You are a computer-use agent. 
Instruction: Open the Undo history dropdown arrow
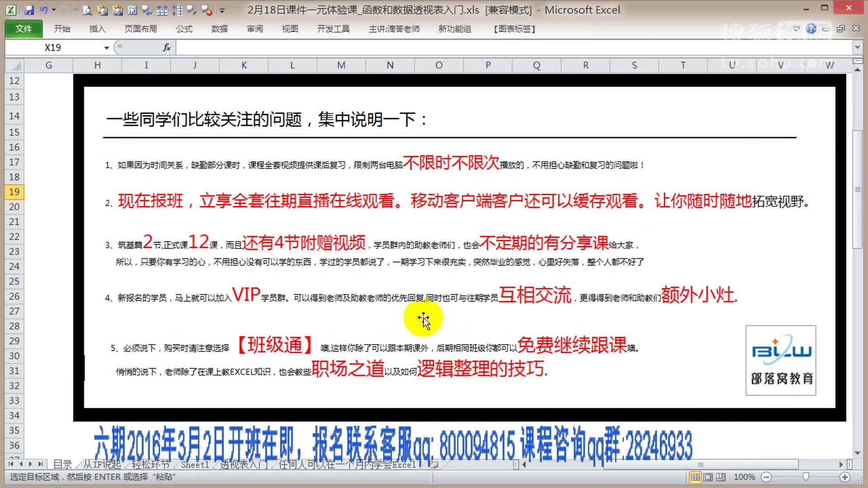pos(54,10)
